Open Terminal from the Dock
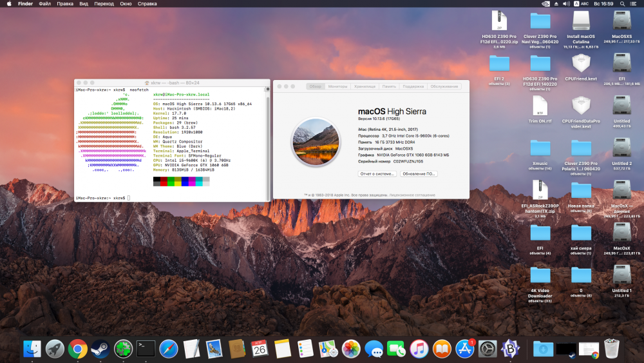 point(146,349)
